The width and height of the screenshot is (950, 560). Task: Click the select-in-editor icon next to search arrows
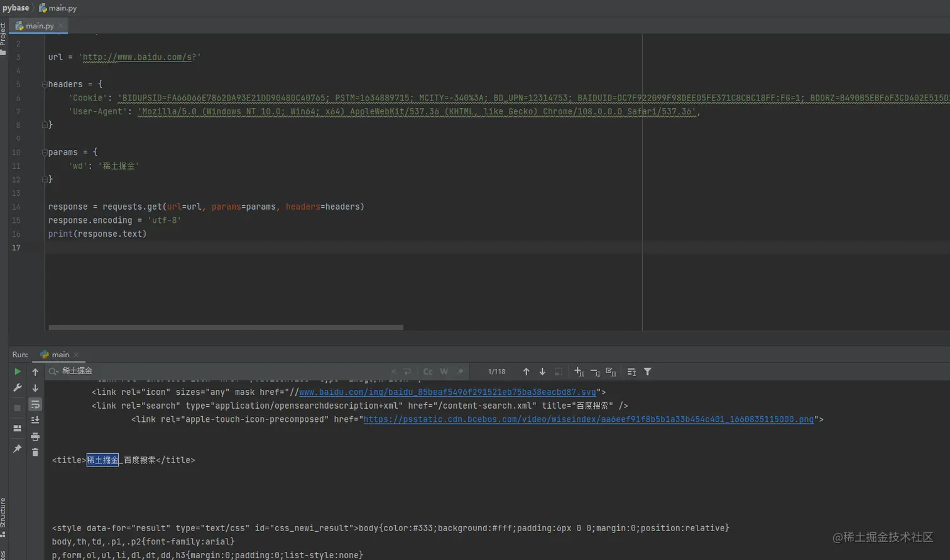coord(558,372)
